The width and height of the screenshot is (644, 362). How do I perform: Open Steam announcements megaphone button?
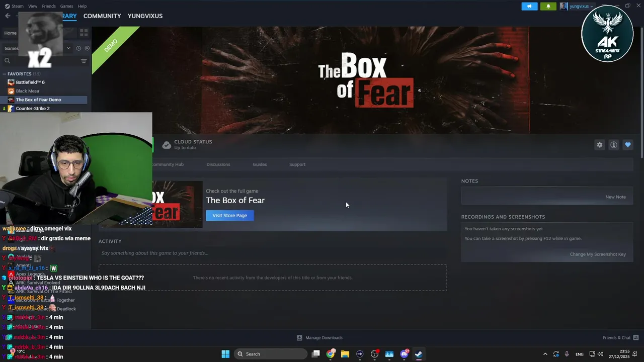point(529,6)
